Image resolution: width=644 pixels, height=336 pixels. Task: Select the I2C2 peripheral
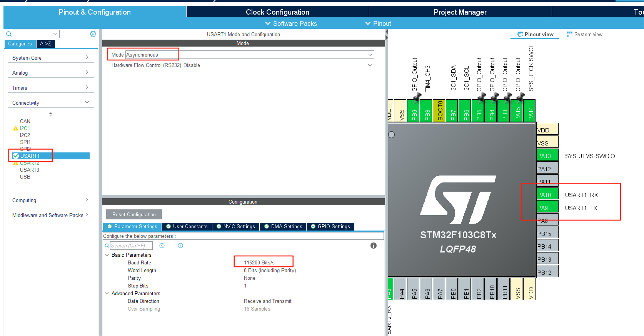tap(25, 135)
